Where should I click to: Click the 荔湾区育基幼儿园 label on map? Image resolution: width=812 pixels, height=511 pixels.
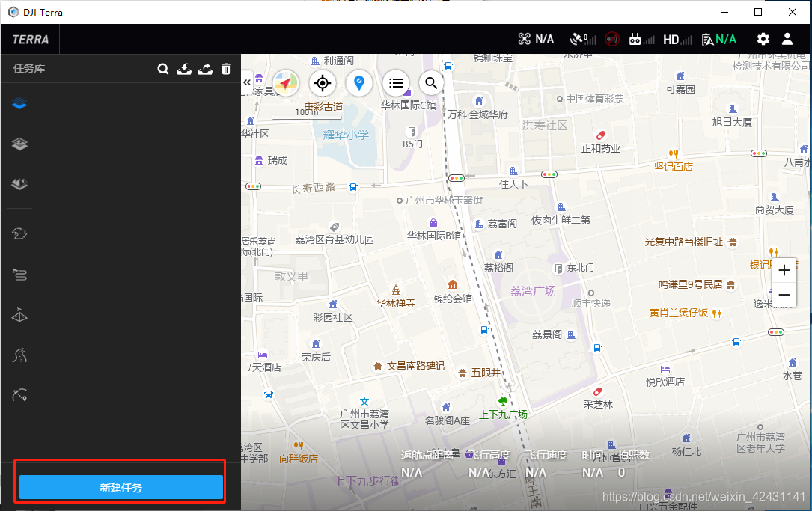click(x=335, y=239)
